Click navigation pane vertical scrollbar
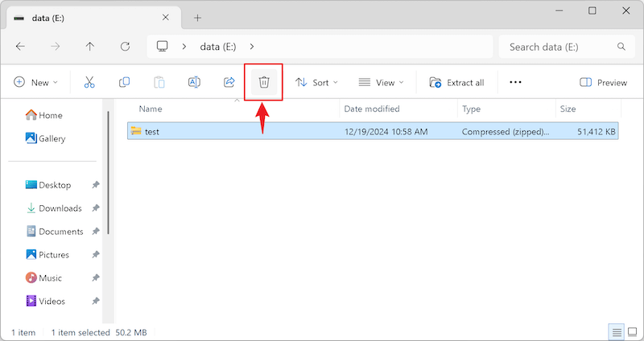 coord(109,172)
